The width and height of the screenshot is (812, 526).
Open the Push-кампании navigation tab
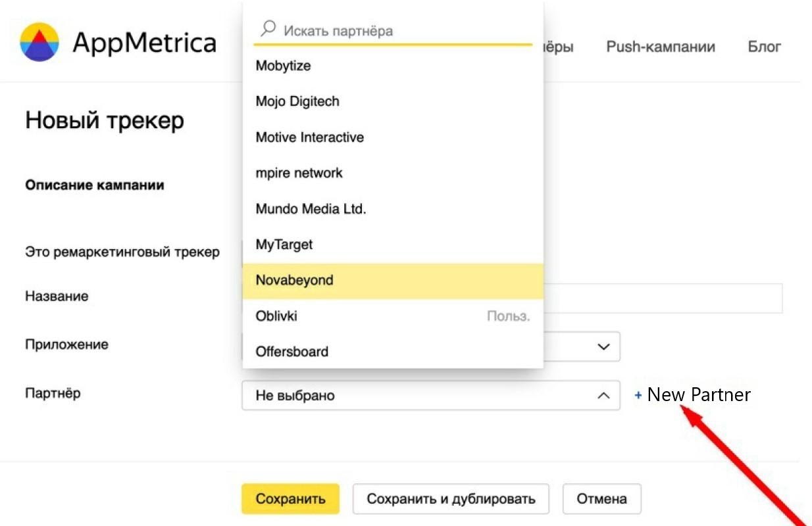(661, 47)
